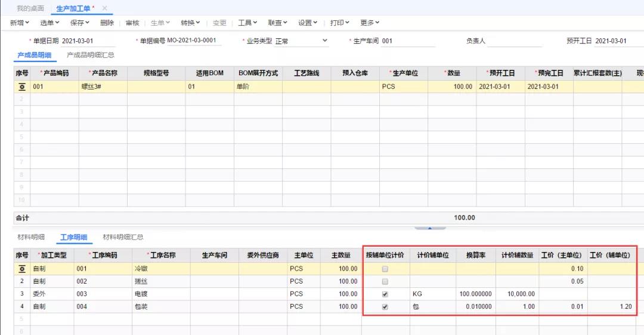Viewport: 644px width, 335px height.
Task: Click row icon in product table first row
Action: [x=22, y=87]
